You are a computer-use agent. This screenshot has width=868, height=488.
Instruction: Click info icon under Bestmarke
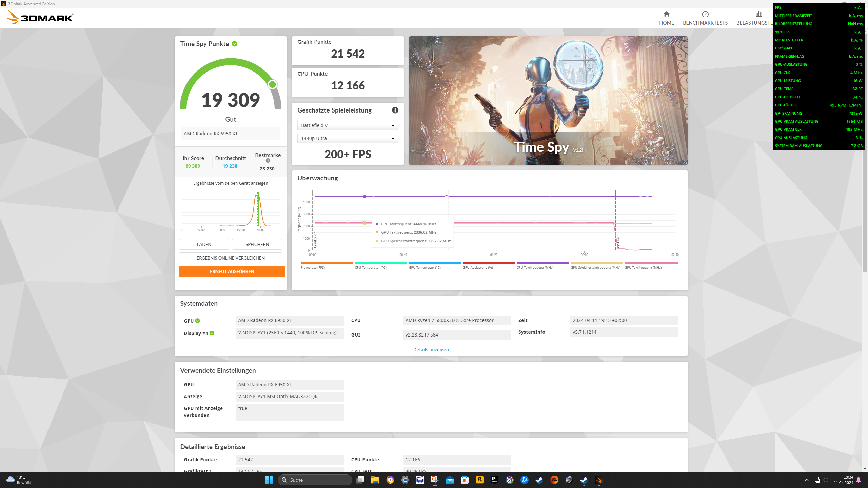(268, 161)
